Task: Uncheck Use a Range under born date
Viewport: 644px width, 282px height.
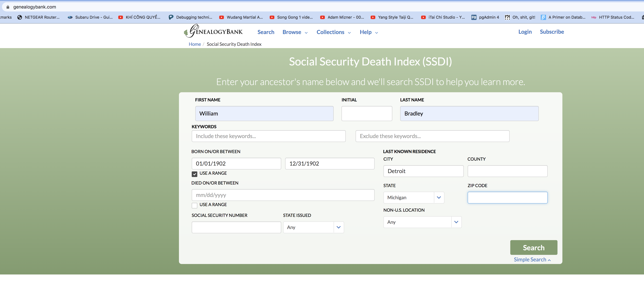Action: click(x=195, y=174)
